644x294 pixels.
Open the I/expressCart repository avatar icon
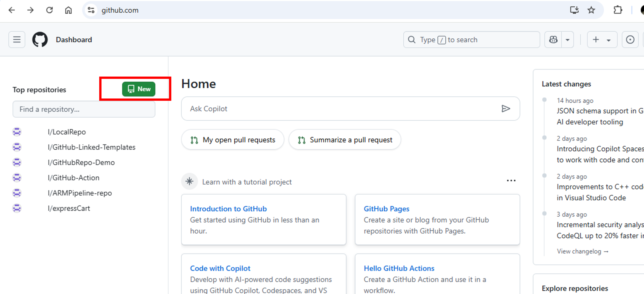[x=17, y=208]
